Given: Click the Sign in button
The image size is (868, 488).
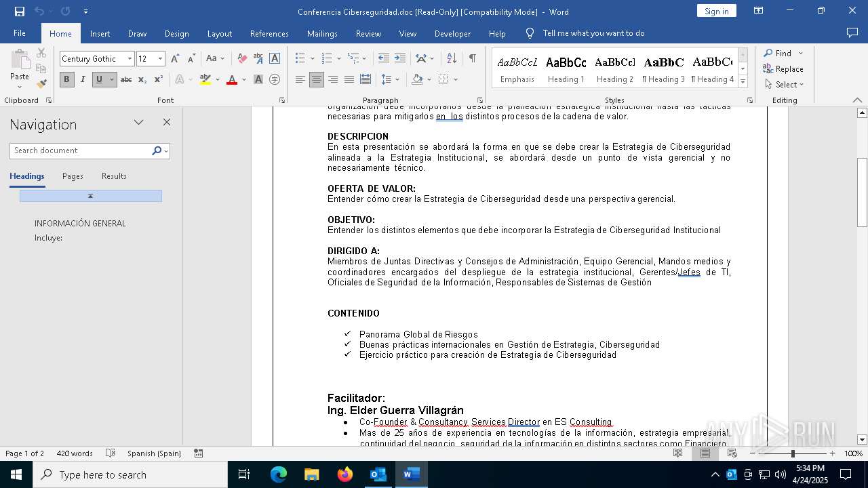Looking at the screenshot, I should pyautogui.click(x=716, y=11).
